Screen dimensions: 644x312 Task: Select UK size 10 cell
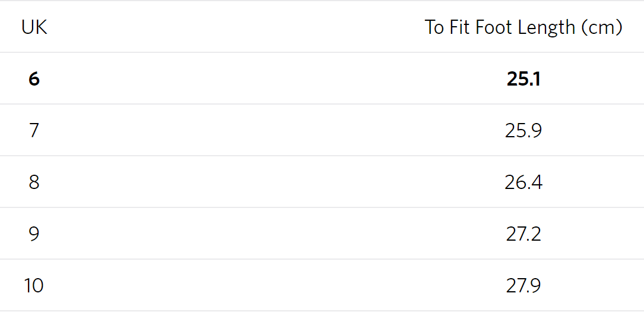point(34,286)
